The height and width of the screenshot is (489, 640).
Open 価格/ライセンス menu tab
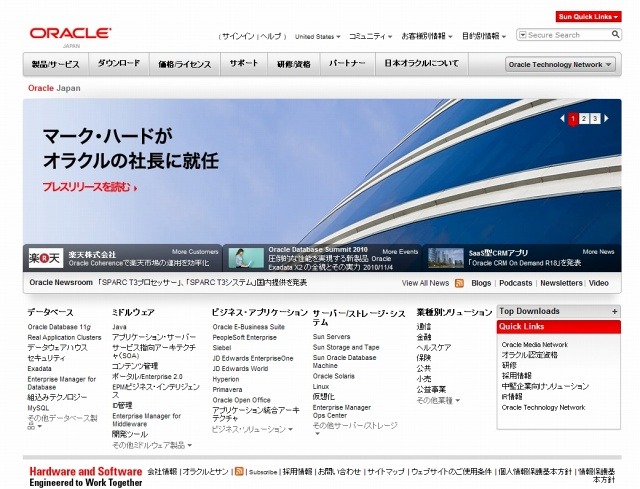click(184, 64)
